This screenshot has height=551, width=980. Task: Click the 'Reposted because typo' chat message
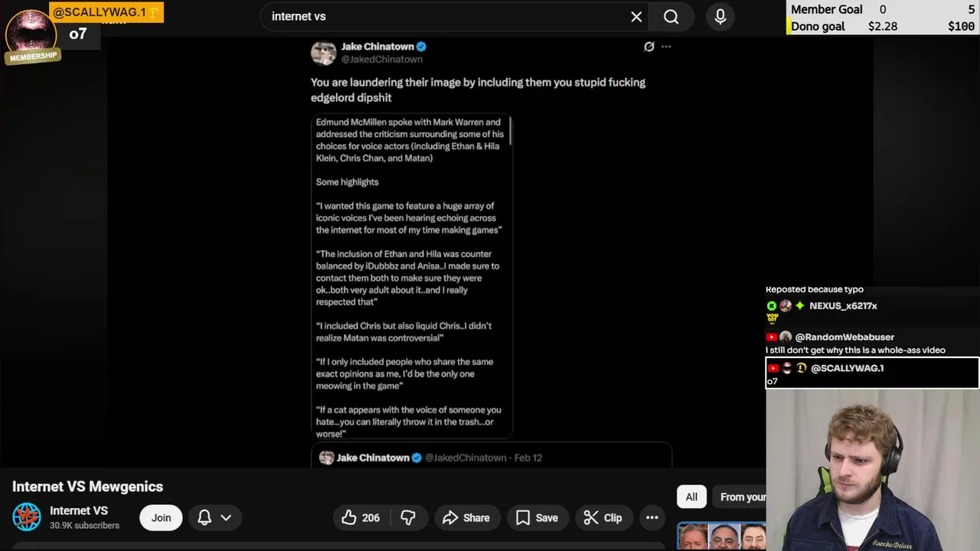[x=815, y=289]
